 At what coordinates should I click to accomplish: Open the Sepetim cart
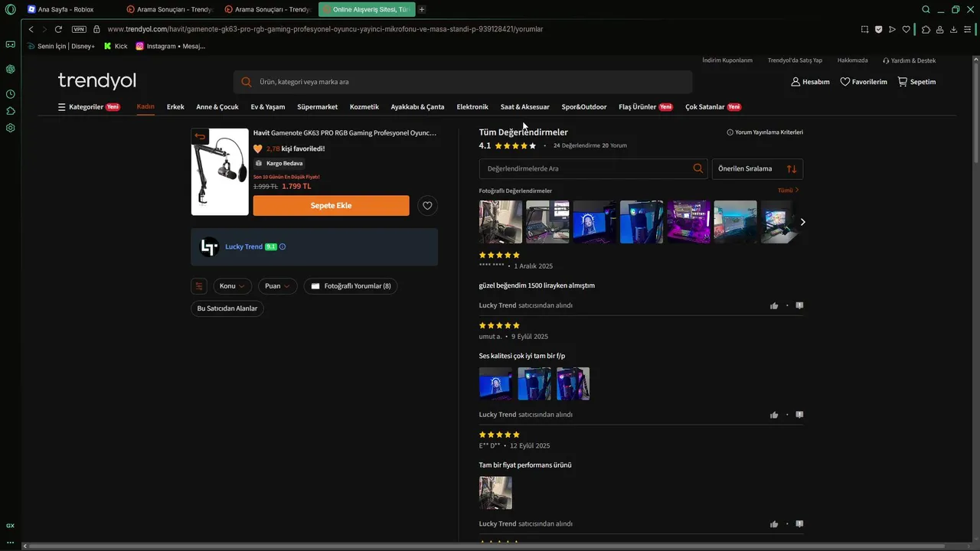916,82
